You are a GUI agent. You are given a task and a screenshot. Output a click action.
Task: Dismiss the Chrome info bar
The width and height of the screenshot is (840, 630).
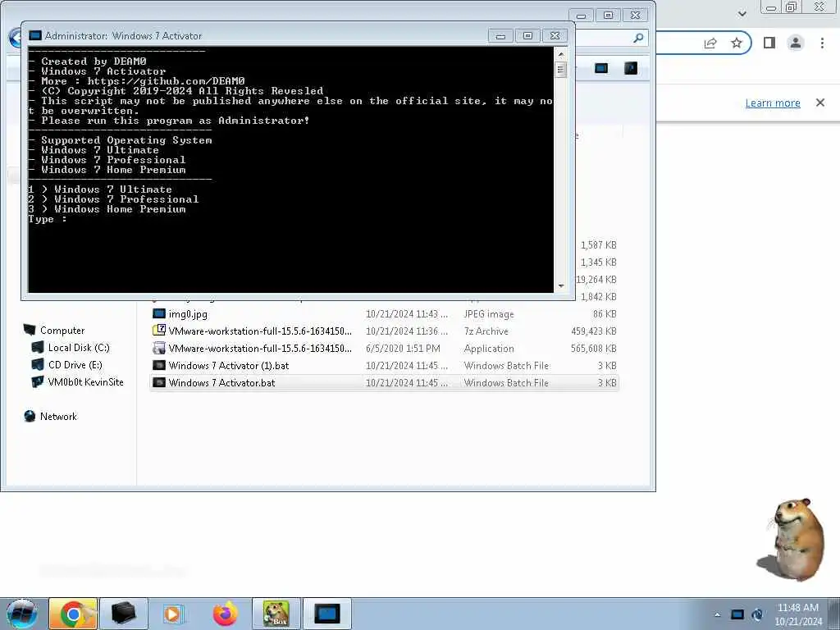pos(820,103)
